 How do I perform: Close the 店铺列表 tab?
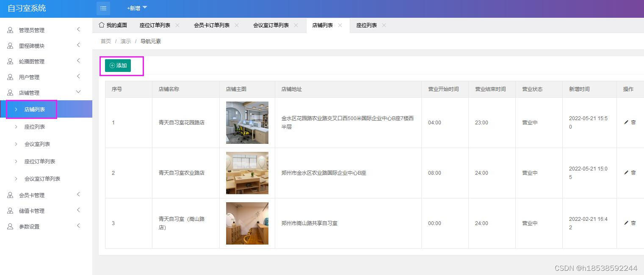(340, 25)
